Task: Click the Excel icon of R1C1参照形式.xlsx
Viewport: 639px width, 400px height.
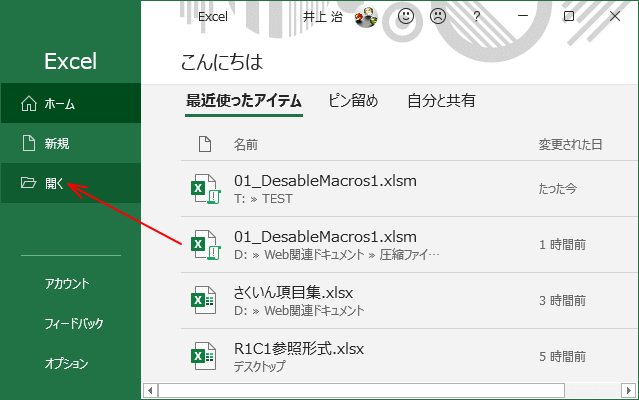Action: click(x=203, y=356)
